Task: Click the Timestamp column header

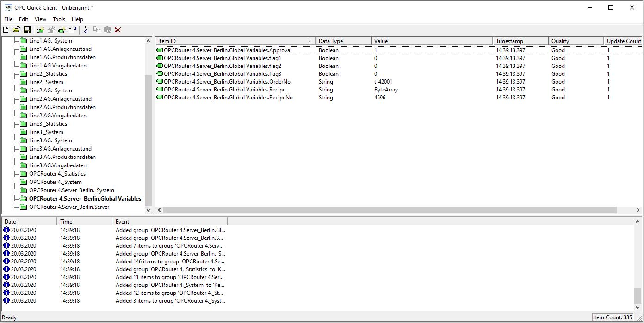Action: point(520,41)
